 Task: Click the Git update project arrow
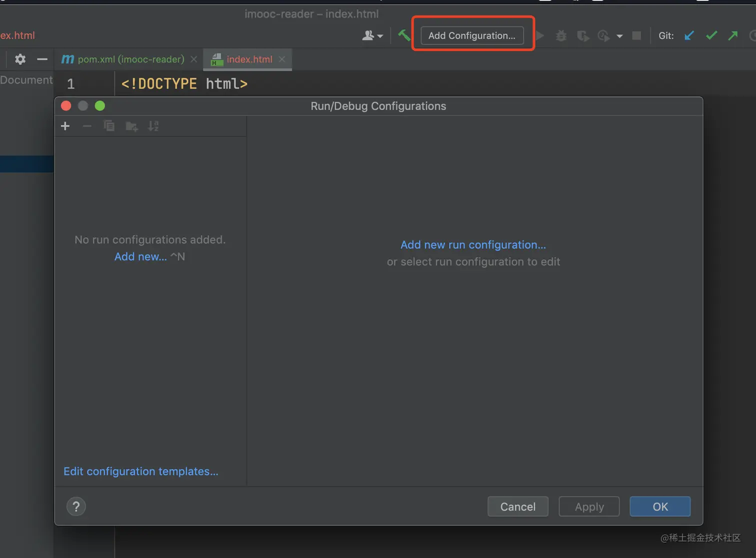coord(689,35)
